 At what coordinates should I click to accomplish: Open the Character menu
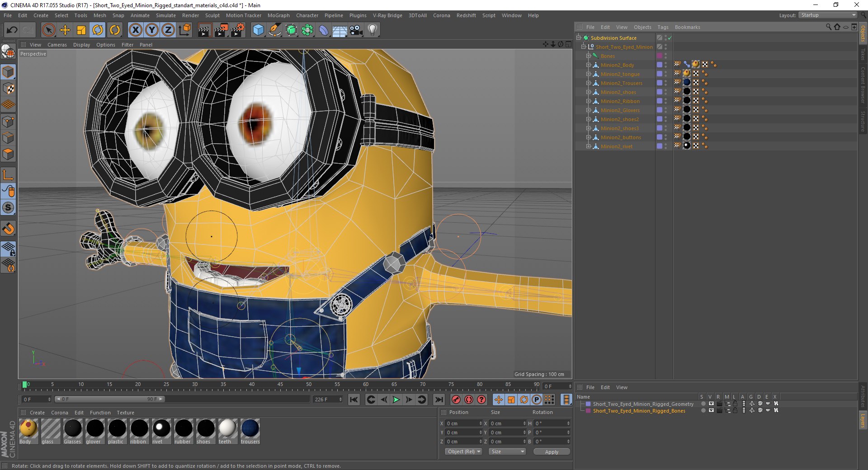coord(307,15)
